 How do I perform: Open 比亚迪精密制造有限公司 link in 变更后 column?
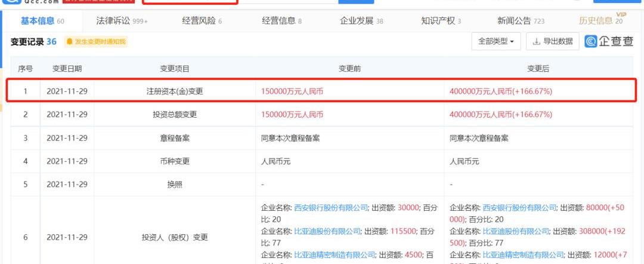(x=524, y=255)
